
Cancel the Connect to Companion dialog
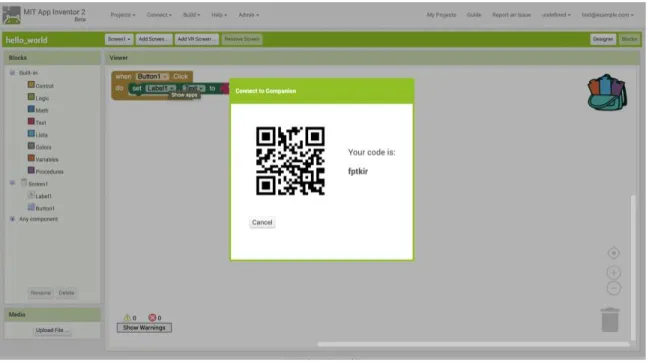tap(262, 223)
